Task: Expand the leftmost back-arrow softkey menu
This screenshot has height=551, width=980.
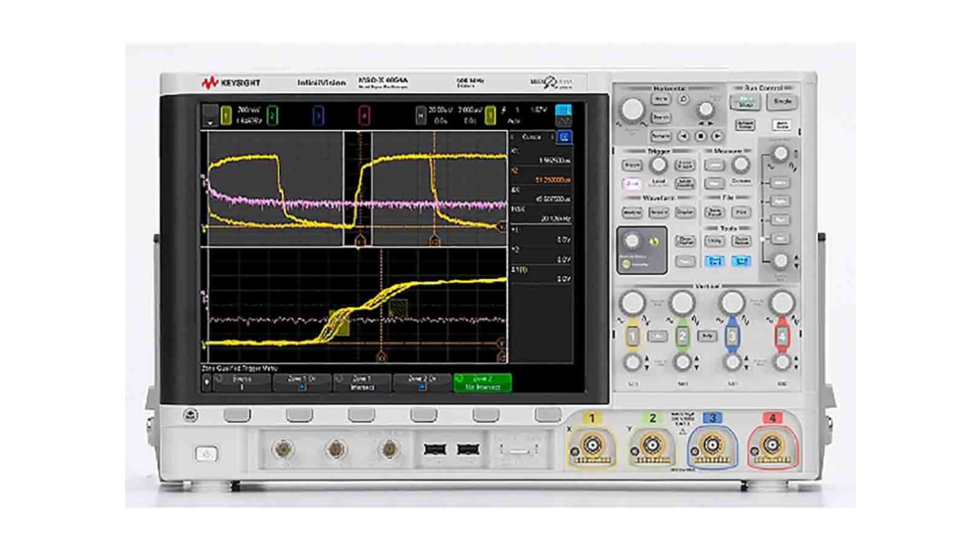Action: [207, 383]
